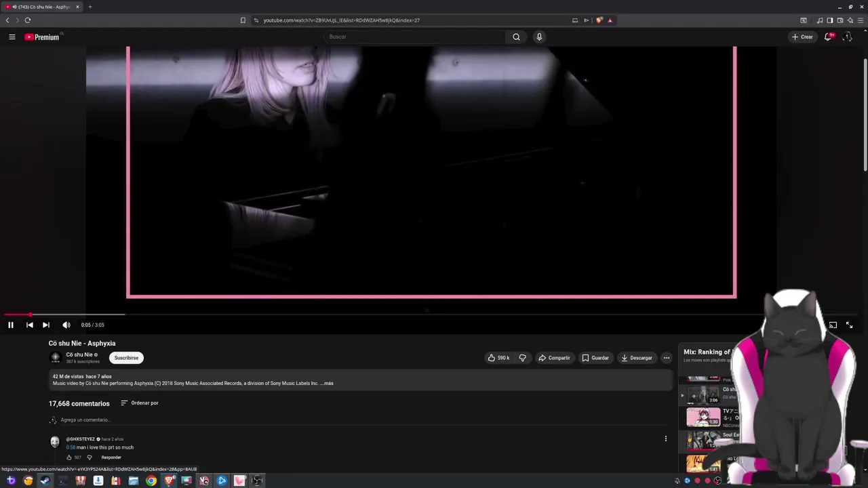Start voice search with the microphone icon
Image resolution: width=868 pixels, height=488 pixels.
pos(539,37)
